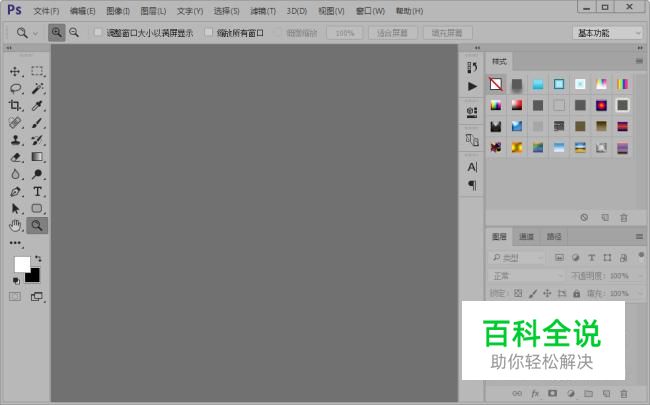Toggle lock all layer attributes
The width and height of the screenshot is (650, 405).
tap(577, 293)
